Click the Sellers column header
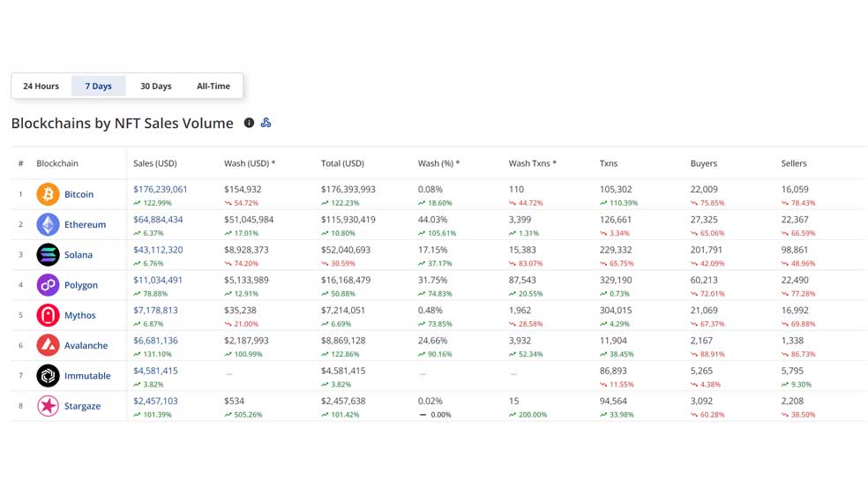Image resolution: width=868 pixels, height=489 pixels. click(x=794, y=163)
